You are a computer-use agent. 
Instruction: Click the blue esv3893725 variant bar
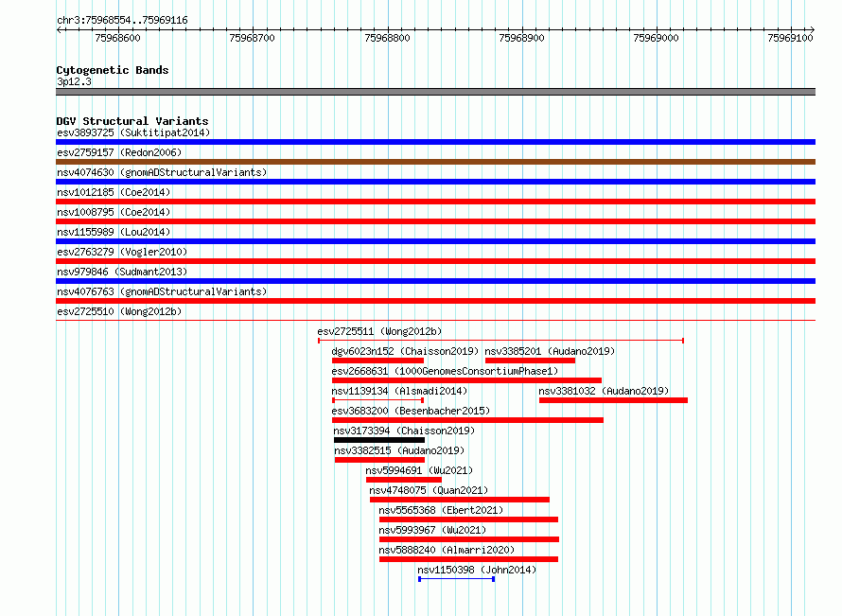click(x=435, y=142)
